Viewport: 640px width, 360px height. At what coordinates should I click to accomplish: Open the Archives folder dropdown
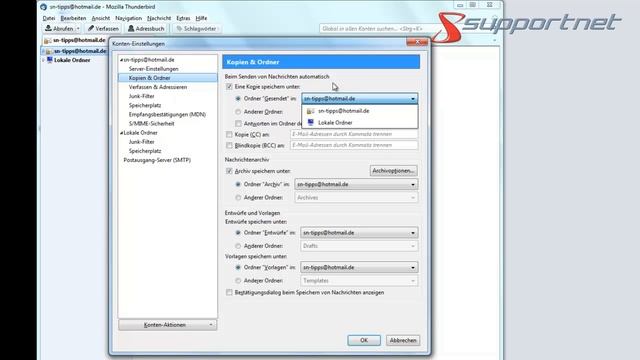click(x=356, y=198)
